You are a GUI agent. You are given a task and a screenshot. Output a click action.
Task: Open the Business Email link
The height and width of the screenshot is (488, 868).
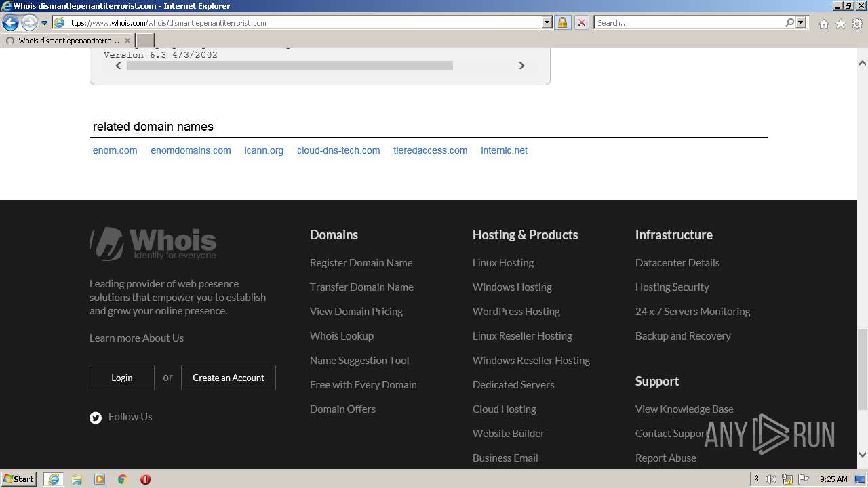click(x=505, y=457)
